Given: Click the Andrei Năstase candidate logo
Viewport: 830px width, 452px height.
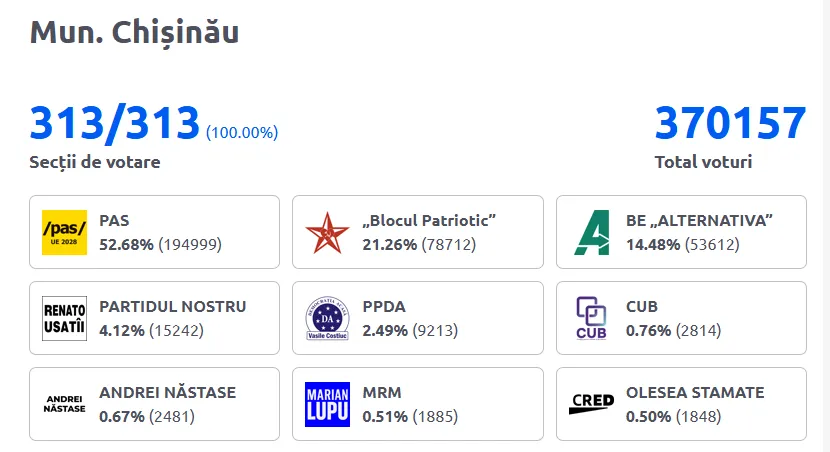Looking at the screenshot, I should (64, 404).
